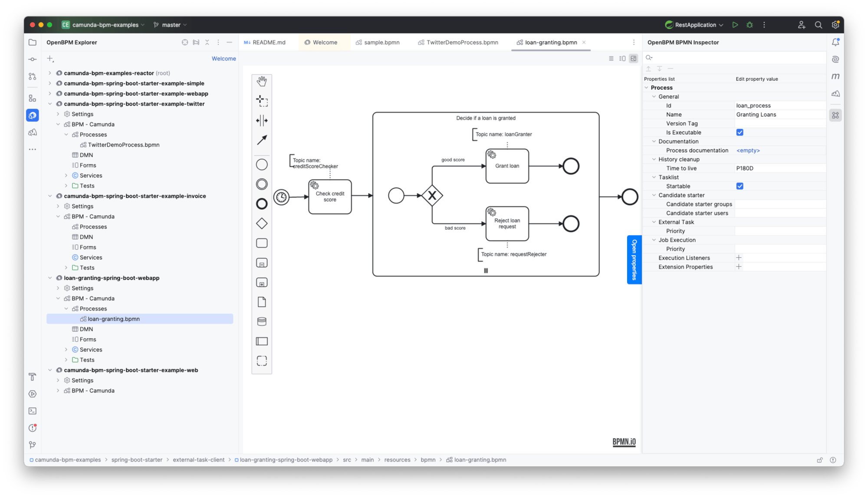Close the loan-granting.bpmn tab
The width and height of the screenshot is (868, 498).
(584, 43)
